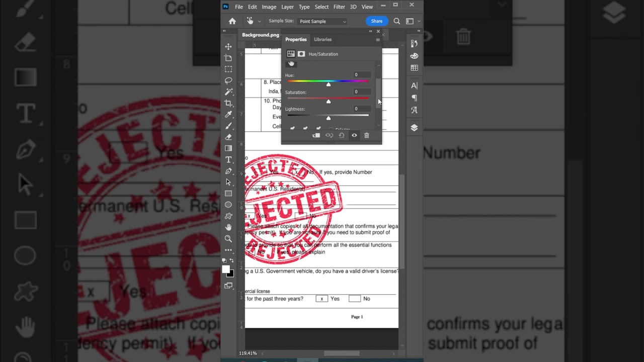Screen dimensions: 644x362
Task: Reset adjustment to defaults button
Action: (x=342, y=135)
